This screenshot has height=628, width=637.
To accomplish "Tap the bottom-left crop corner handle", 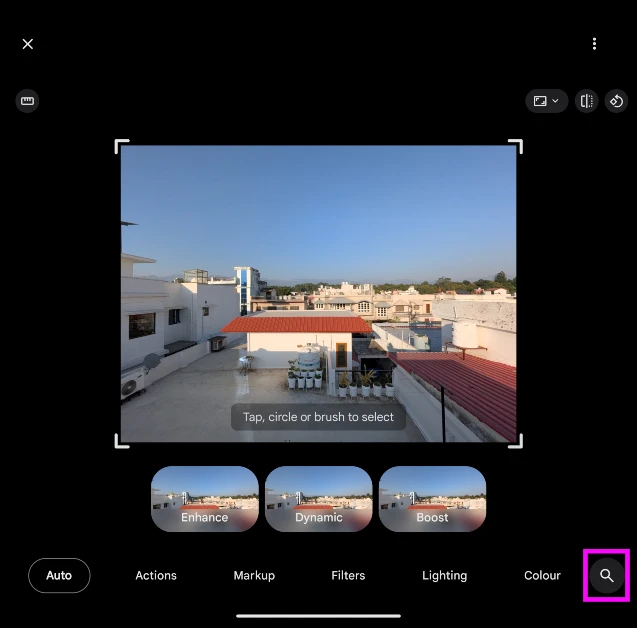I will 121,442.
